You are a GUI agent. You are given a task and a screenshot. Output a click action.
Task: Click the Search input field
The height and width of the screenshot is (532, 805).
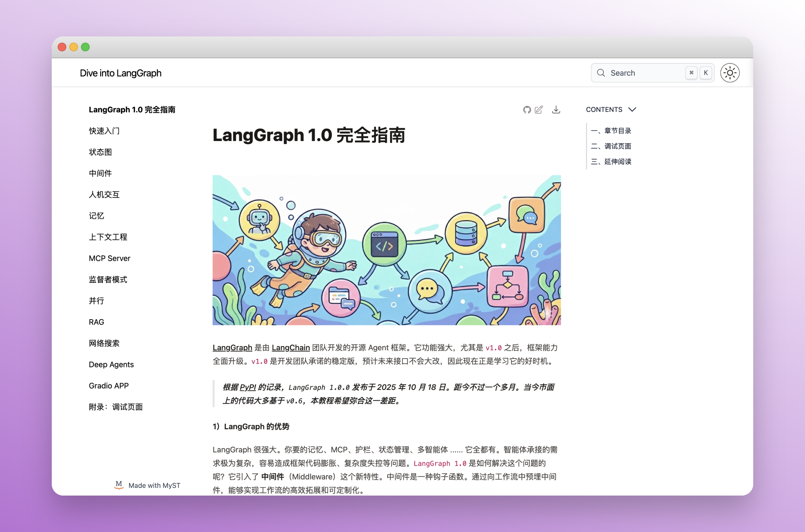(x=652, y=73)
